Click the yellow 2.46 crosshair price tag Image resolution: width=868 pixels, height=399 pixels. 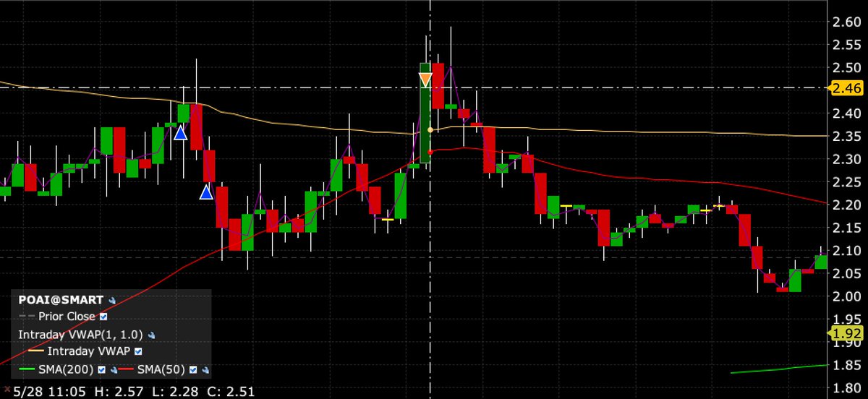click(844, 88)
